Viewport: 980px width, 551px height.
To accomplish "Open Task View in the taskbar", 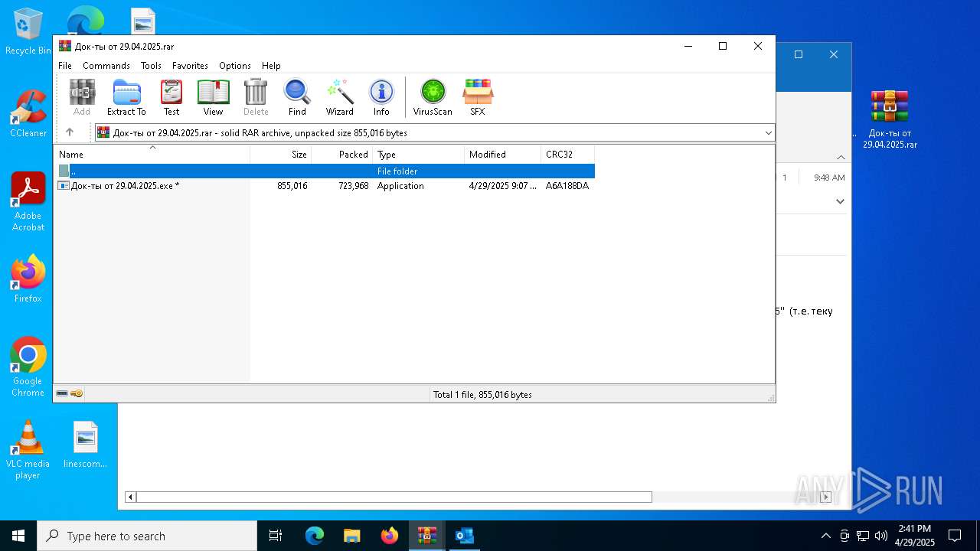I will tap(276, 536).
